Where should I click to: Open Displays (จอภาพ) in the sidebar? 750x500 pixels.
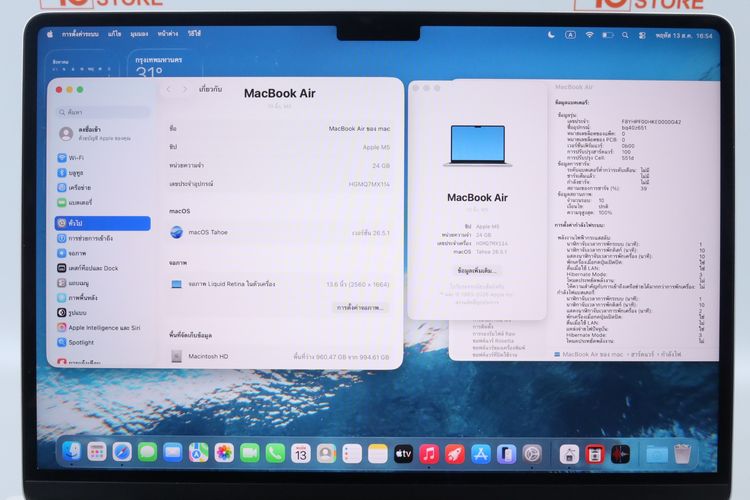click(x=102, y=253)
